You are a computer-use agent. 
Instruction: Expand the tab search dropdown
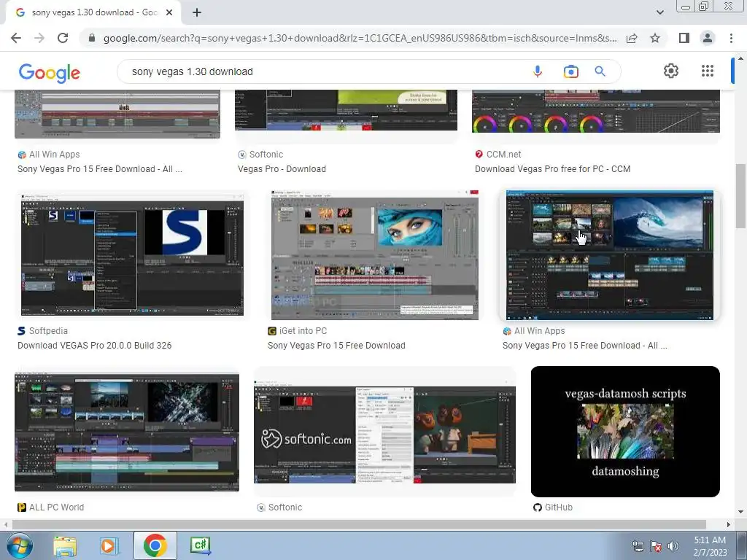[659, 13]
